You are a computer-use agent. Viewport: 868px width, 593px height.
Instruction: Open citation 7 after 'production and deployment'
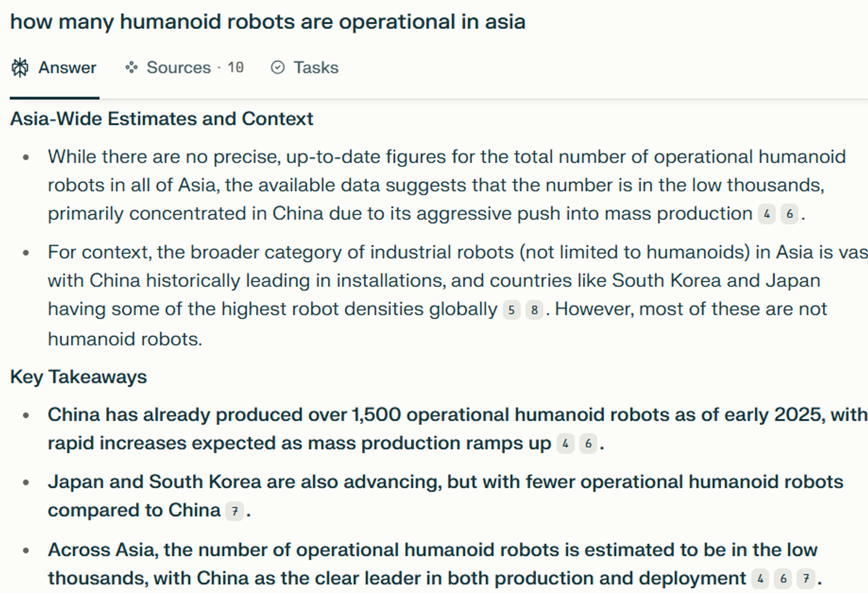click(x=806, y=579)
